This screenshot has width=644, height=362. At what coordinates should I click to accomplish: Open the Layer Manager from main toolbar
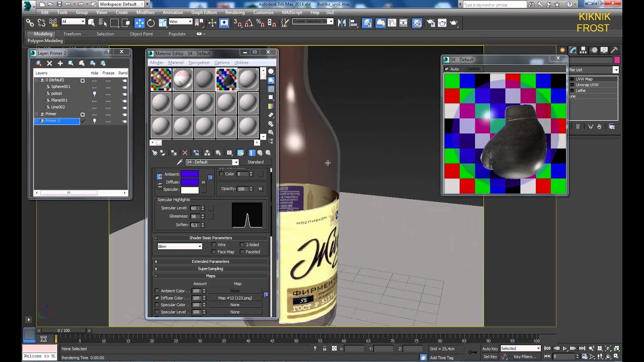click(367, 23)
